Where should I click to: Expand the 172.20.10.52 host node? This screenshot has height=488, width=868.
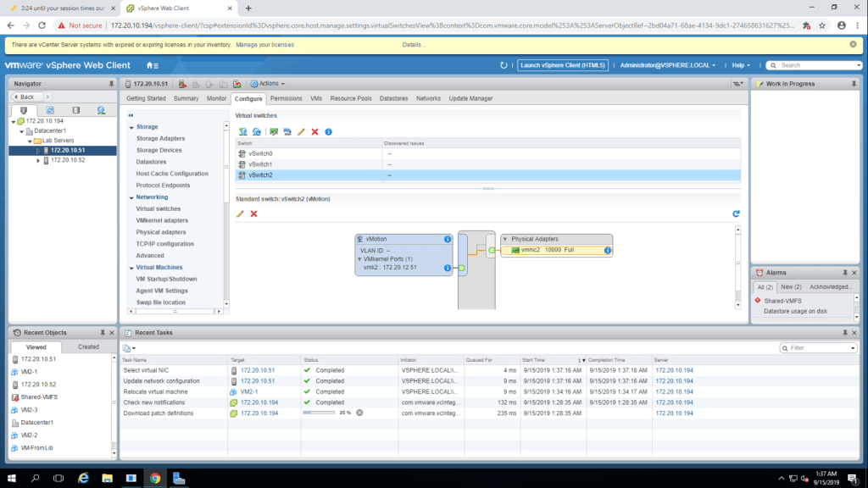(38, 160)
